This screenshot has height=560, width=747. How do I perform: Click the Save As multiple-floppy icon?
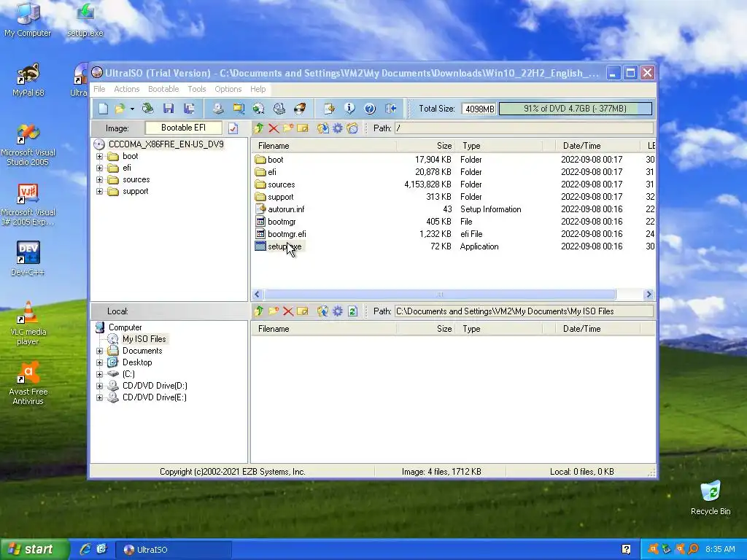(x=189, y=109)
